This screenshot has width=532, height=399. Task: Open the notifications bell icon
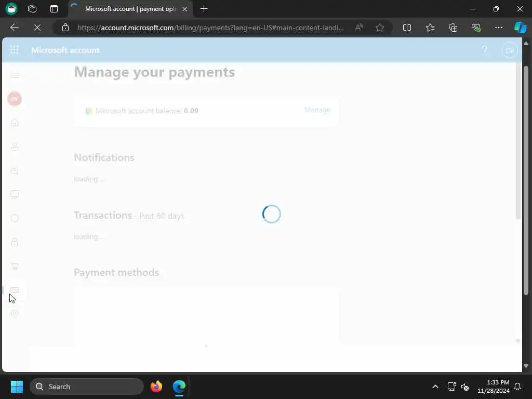coord(517,387)
